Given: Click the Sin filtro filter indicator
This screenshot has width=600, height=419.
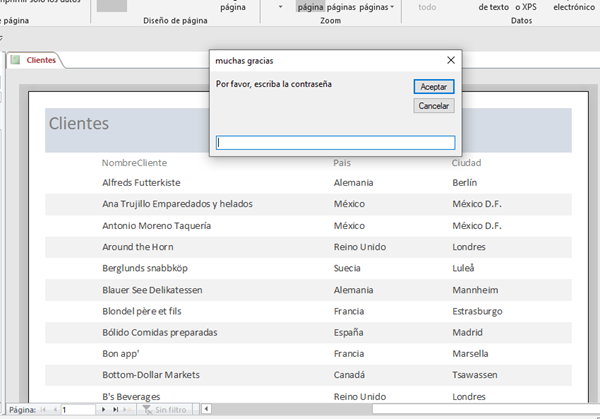Looking at the screenshot, I should [168, 410].
